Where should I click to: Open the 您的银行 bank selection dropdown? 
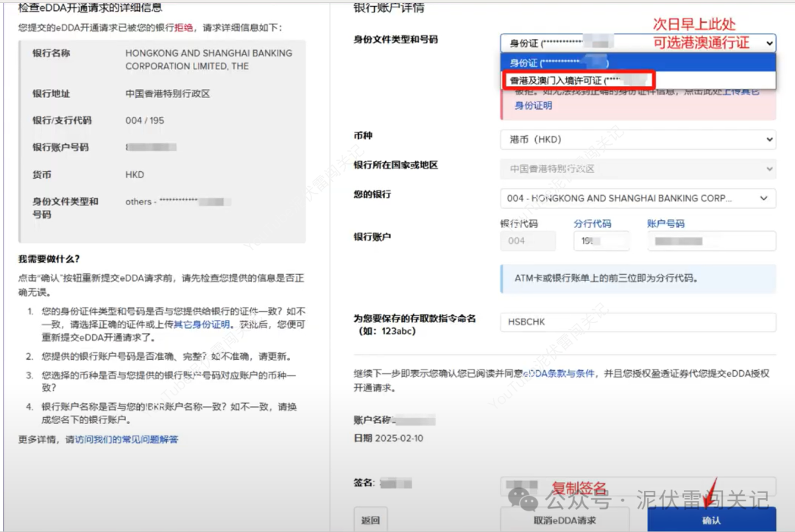(637, 197)
